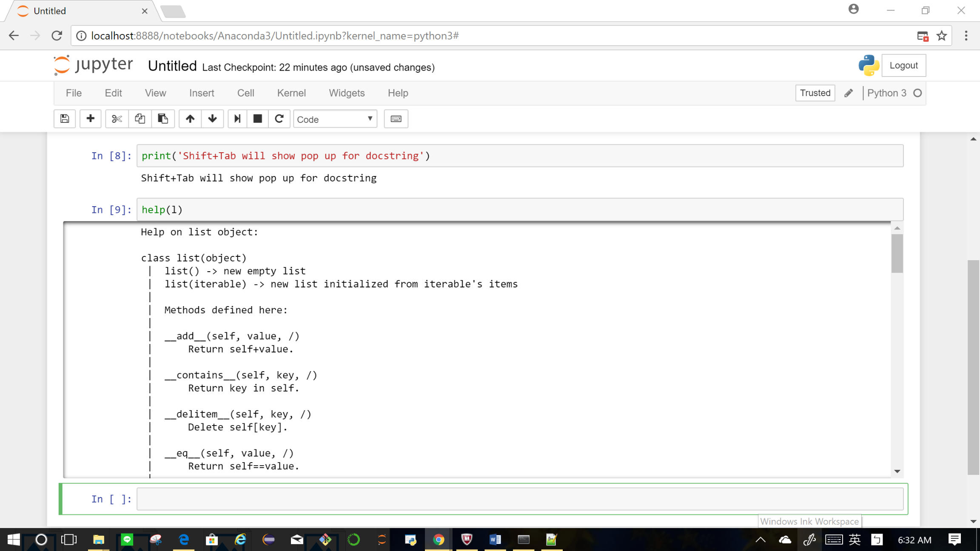Insert a new cell below
980x551 pixels.
(90, 119)
